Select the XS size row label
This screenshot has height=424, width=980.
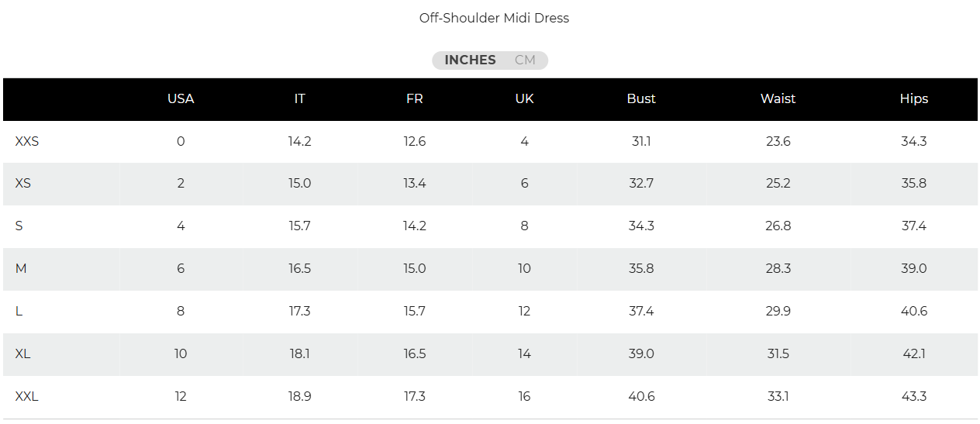point(23,184)
